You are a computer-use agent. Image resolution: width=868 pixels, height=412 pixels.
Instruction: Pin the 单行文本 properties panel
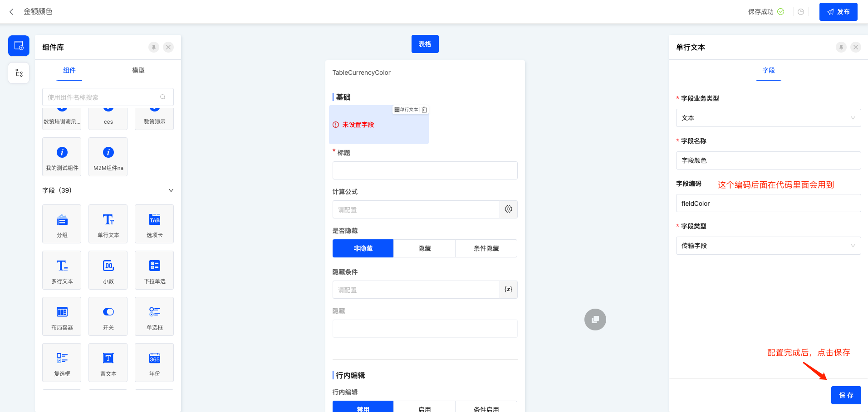[x=841, y=47]
